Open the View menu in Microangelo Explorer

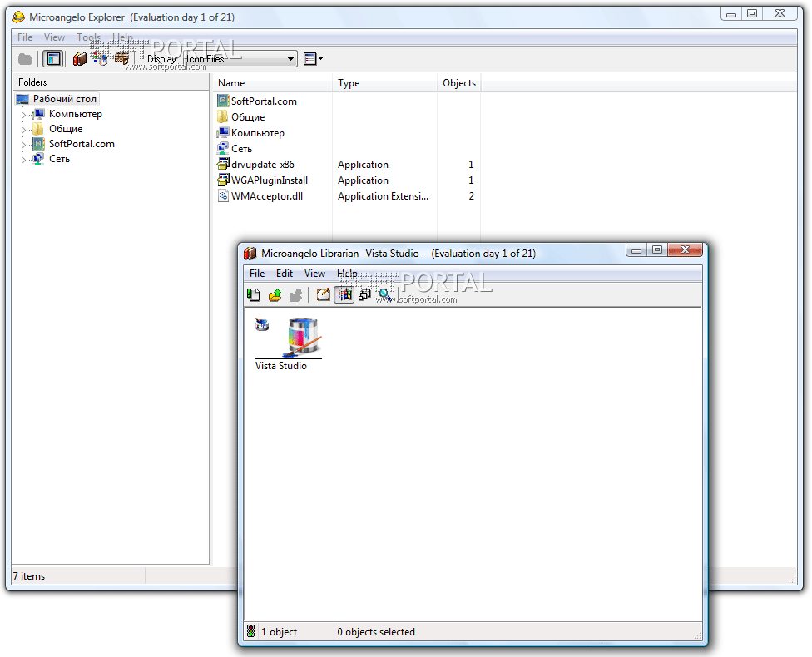click(54, 37)
